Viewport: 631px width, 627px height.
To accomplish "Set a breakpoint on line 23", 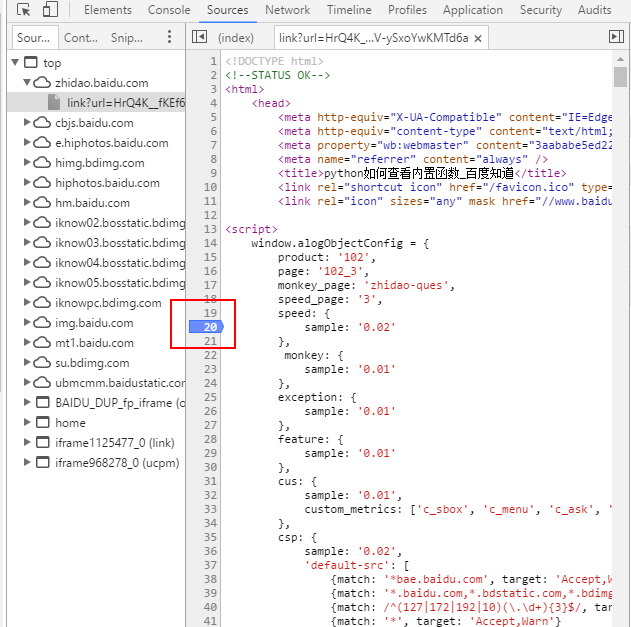I will (x=210, y=369).
